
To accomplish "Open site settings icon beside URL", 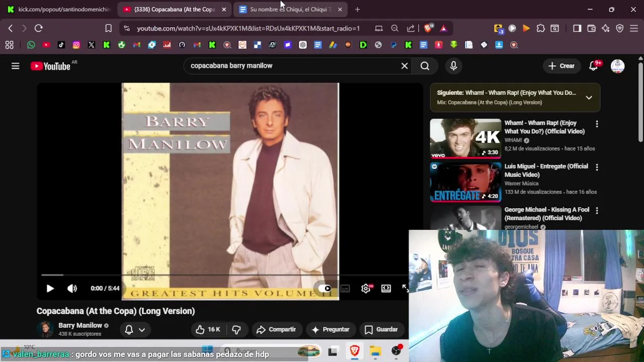I will click(126, 29).
